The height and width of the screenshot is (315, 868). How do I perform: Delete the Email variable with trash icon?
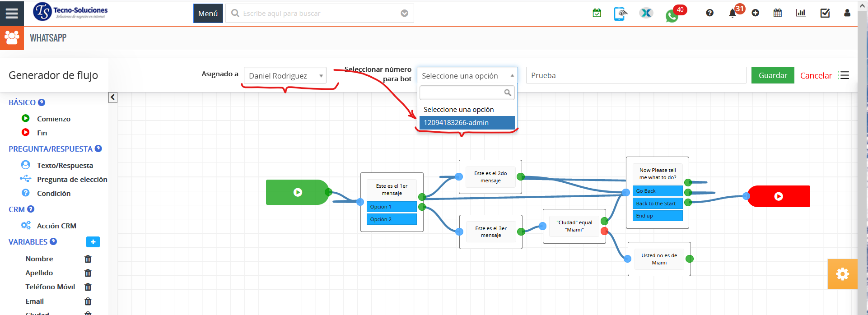tap(88, 301)
